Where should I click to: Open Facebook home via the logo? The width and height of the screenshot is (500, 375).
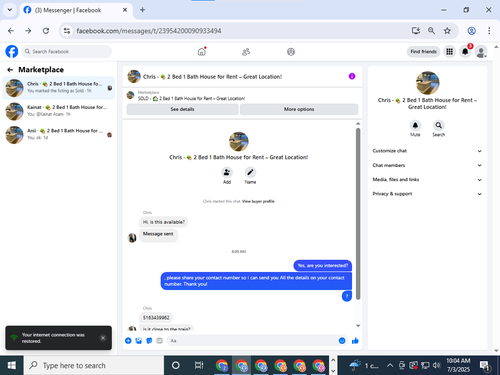click(12, 52)
